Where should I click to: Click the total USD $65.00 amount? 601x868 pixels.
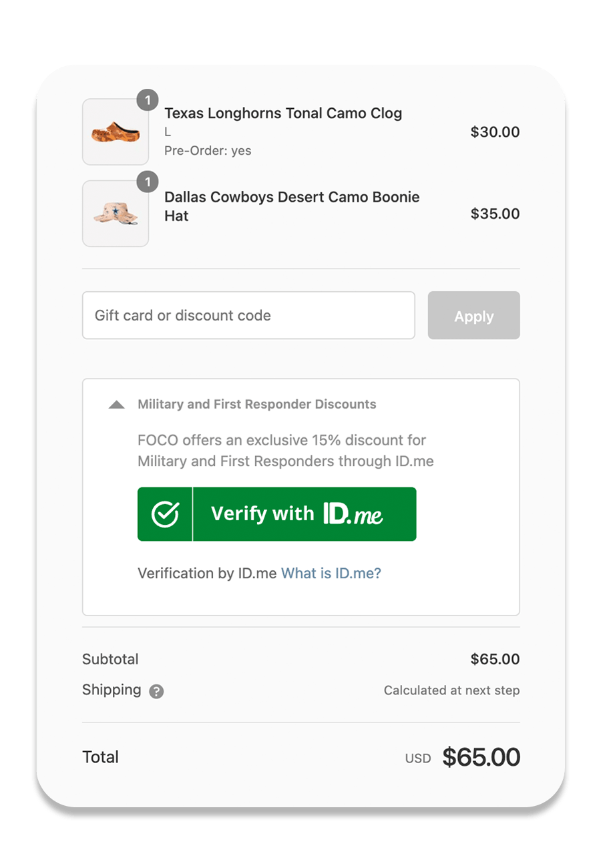[x=481, y=757]
